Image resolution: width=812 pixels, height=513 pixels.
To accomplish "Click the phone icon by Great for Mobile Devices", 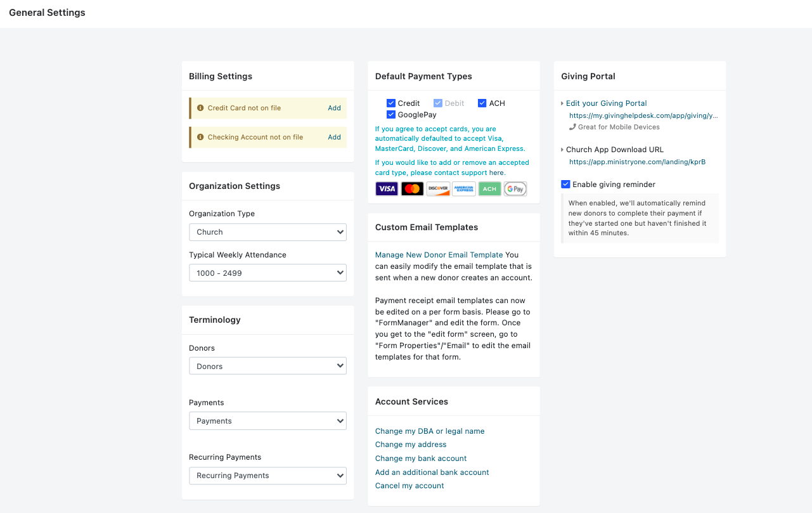I will (573, 127).
